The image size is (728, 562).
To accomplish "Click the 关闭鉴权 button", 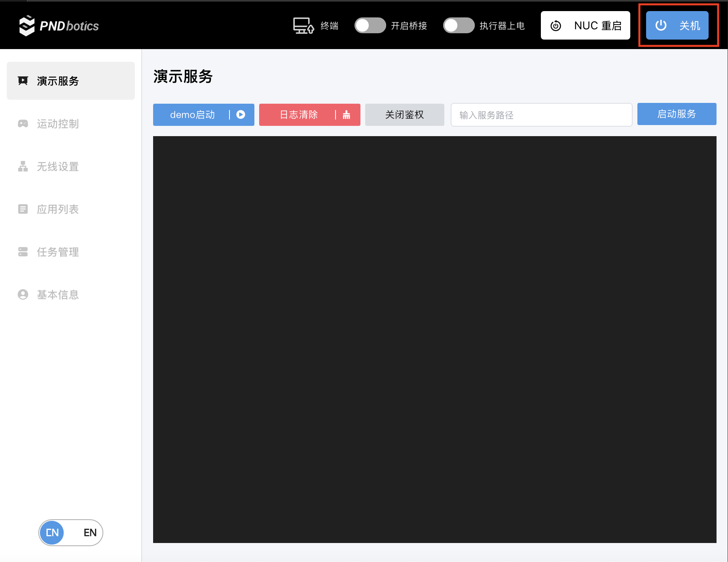I will coord(404,114).
